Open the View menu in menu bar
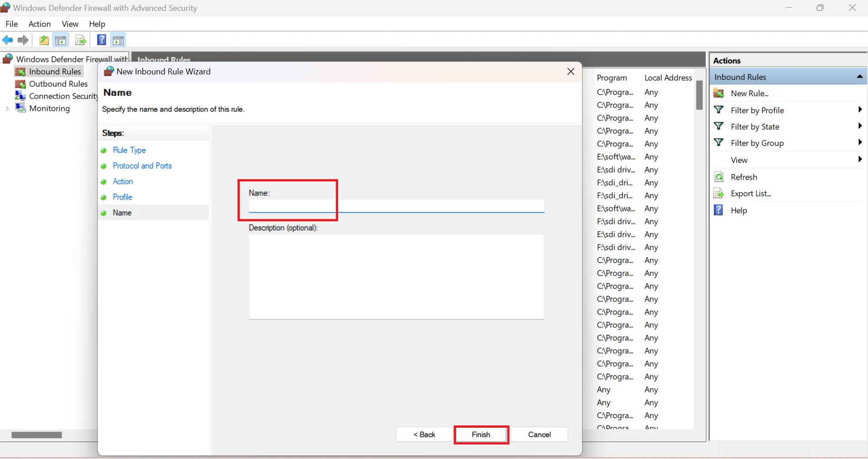Viewport: 868px width, 459px height. click(x=70, y=24)
